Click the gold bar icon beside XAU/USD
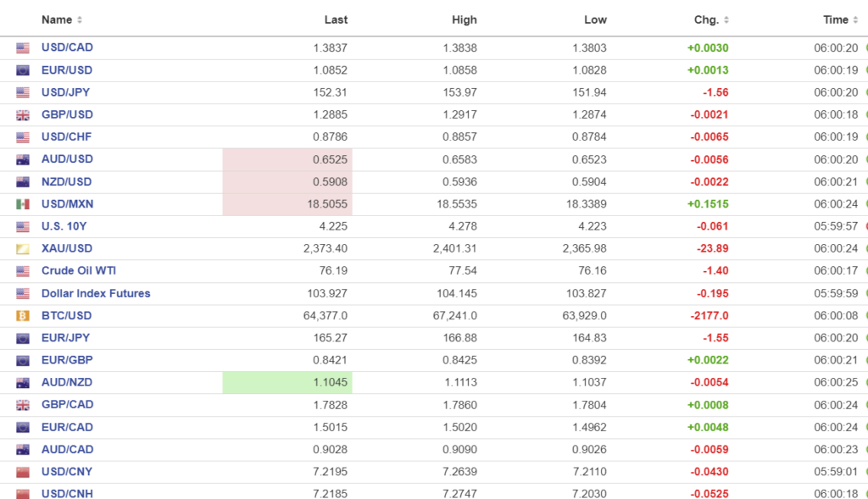868x499 pixels. tap(23, 249)
